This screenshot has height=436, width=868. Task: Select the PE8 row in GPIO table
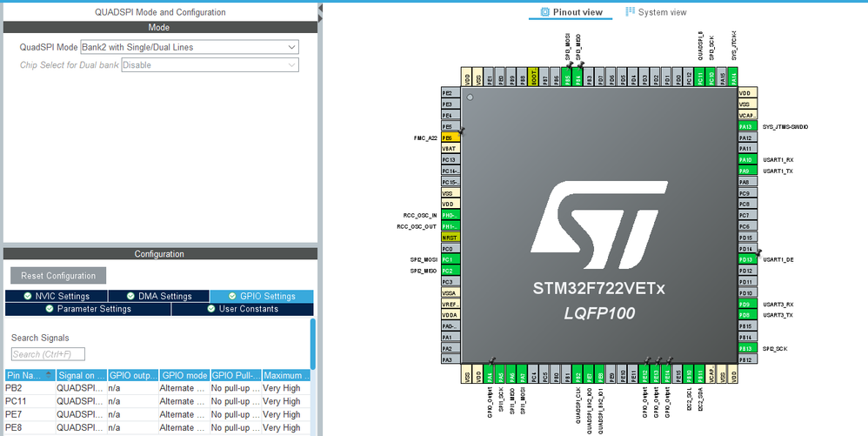tap(157, 427)
